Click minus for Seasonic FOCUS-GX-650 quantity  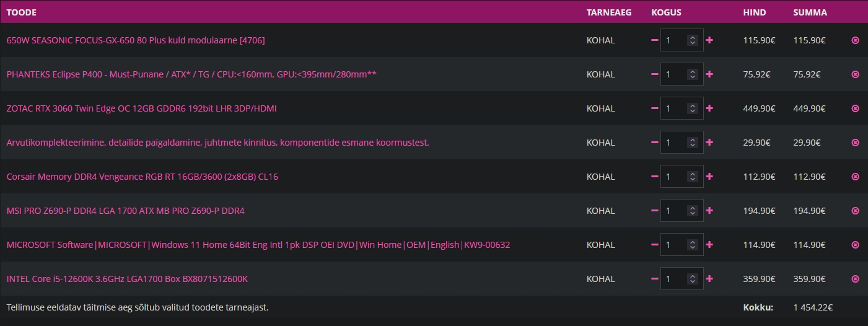click(654, 40)
